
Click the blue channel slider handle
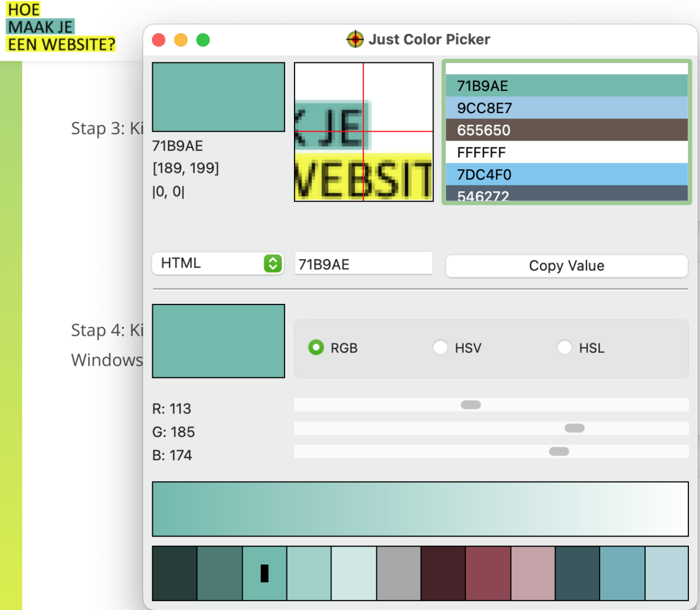point(559,451)
